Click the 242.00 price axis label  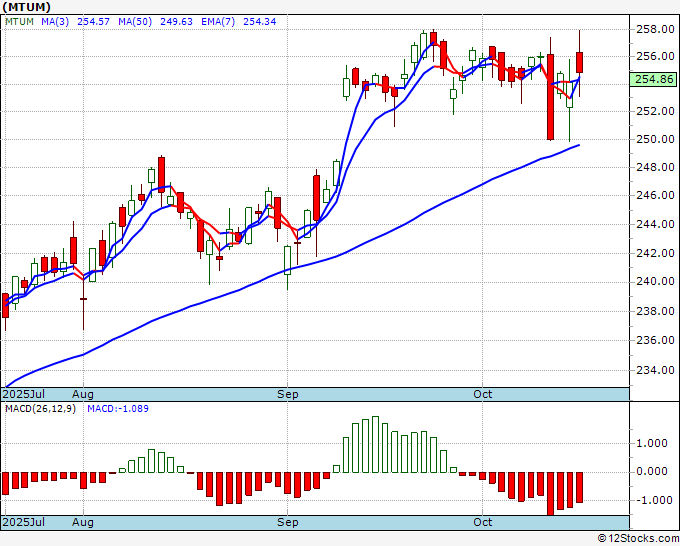655,253
